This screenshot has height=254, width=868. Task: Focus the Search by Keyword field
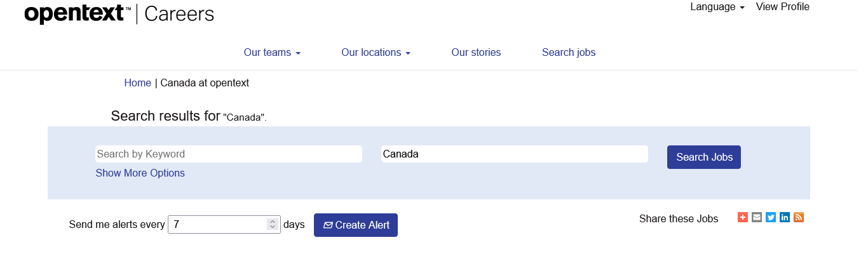click(x=229, y=154)
